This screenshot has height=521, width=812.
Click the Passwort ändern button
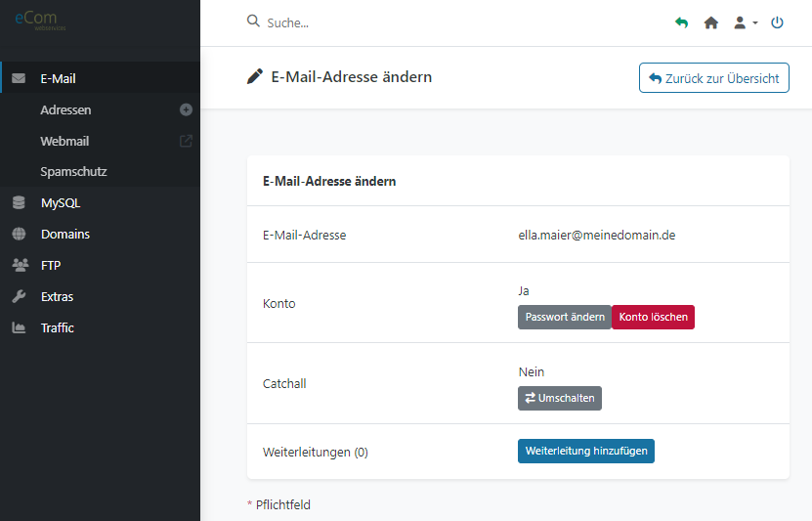pyautogui.click(x=564, y=317)
